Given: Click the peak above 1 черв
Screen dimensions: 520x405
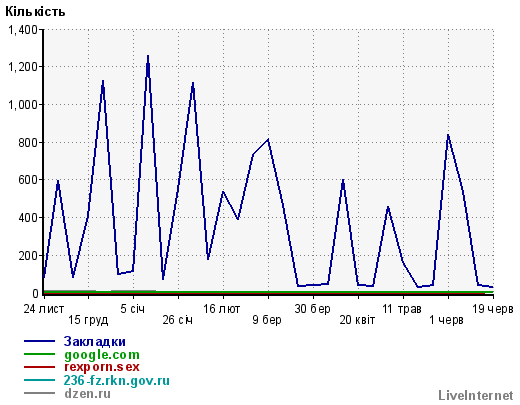Looking at the screenshot, I should [448, 135].
